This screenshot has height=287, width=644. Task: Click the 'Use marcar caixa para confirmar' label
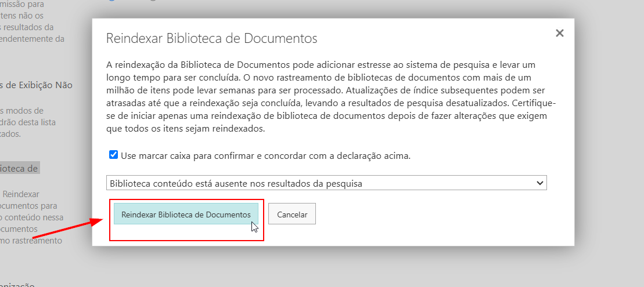pos(266,156)
